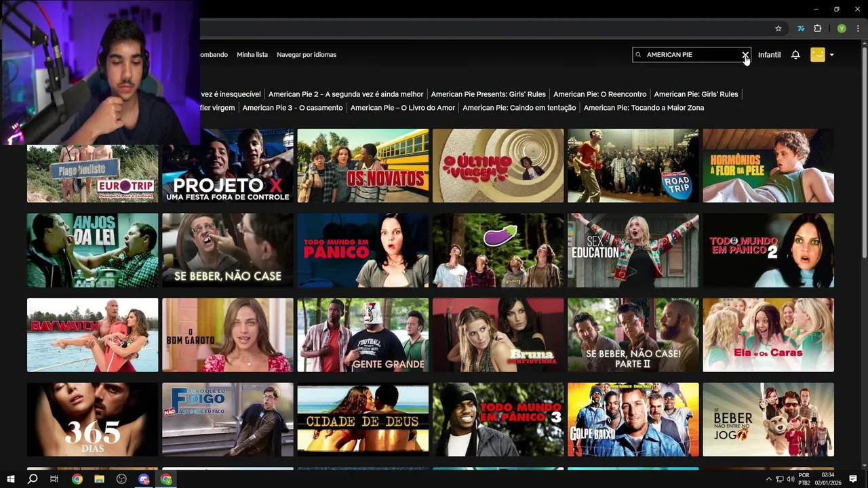This screenshot has height=488, width=868.
Task: Open the volume control in system tray
Action: coord(791,479)
